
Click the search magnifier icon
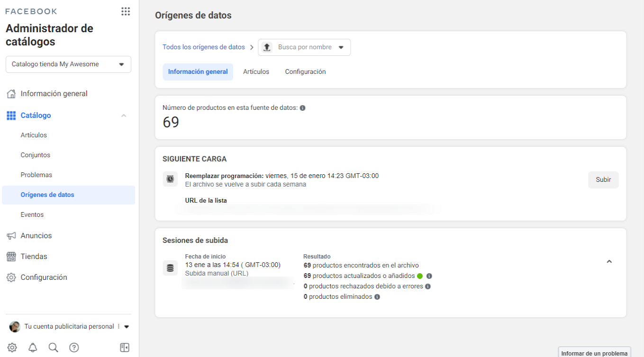pyautogui.click(x=54, y=348)
